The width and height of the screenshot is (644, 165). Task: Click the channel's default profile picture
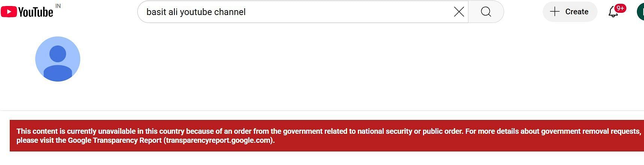click(58, 59)
